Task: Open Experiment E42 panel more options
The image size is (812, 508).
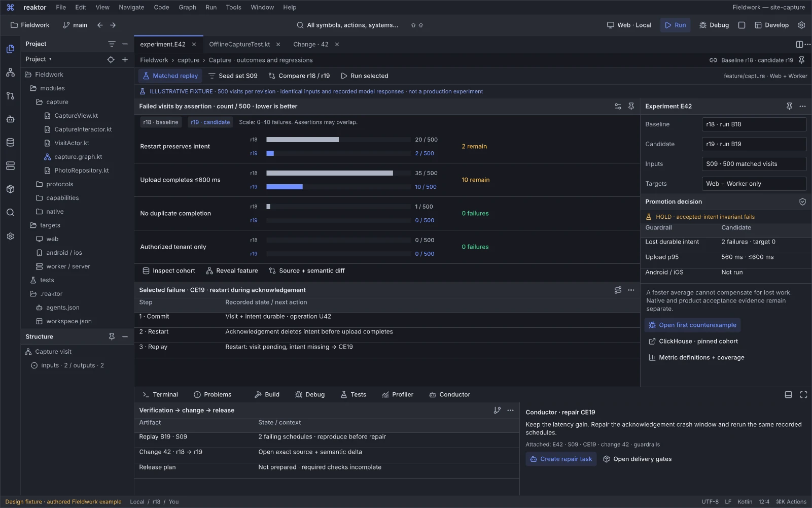Action: [x=802, y=107]
